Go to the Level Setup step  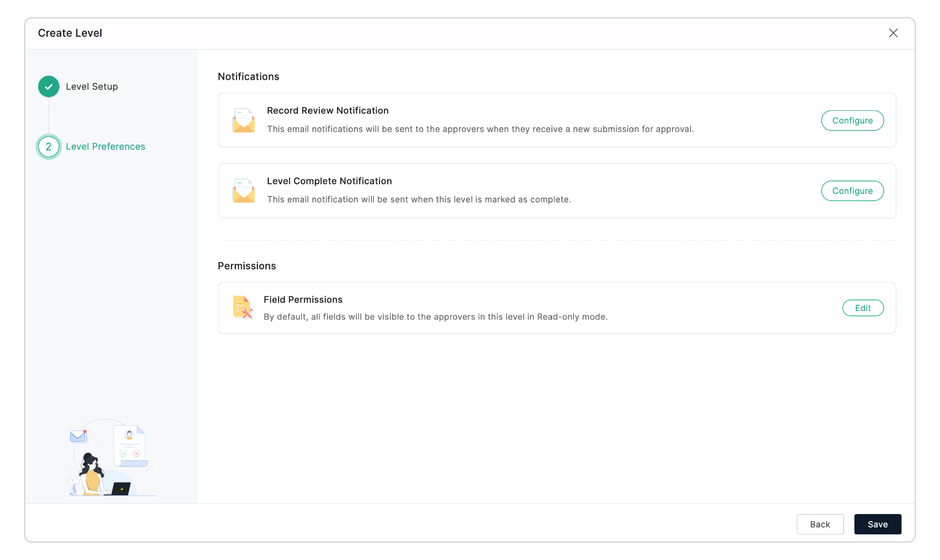[x=91, y=87]
